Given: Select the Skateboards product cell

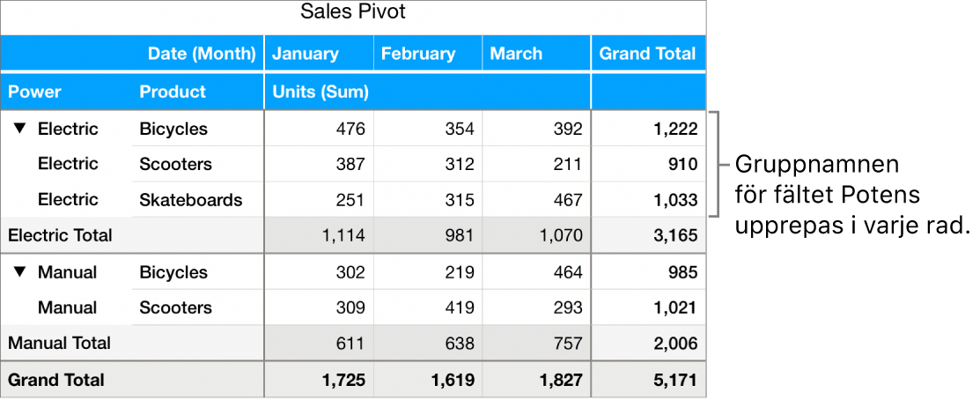Looking at the screenshot, I should 190,200.
